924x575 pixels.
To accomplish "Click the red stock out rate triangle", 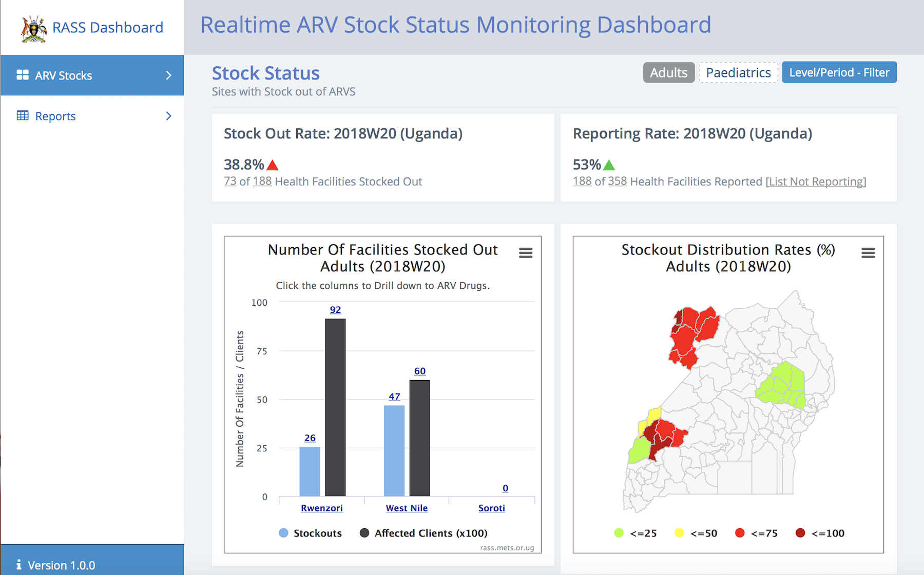I will [x=273, y=165].
